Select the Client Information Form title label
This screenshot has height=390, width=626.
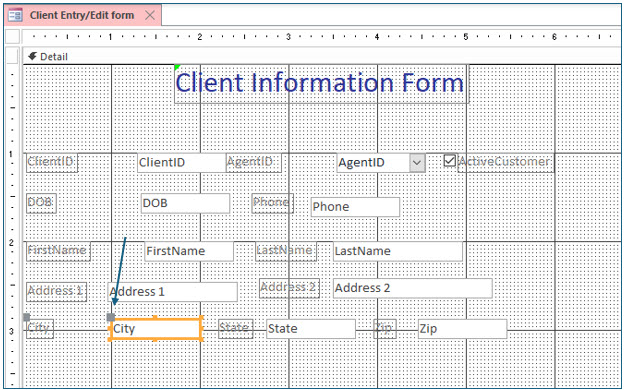pyautogui.click(x=321, y=84)
